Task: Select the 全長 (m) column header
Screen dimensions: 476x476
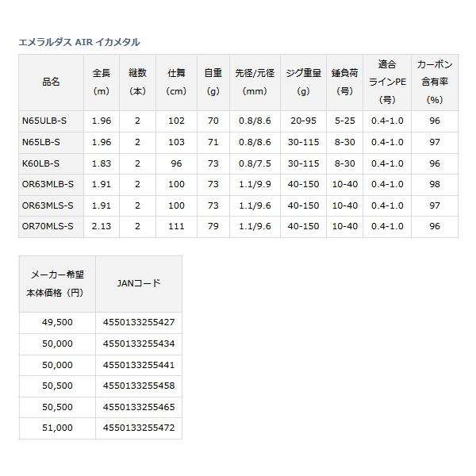Action: point(102,83)
